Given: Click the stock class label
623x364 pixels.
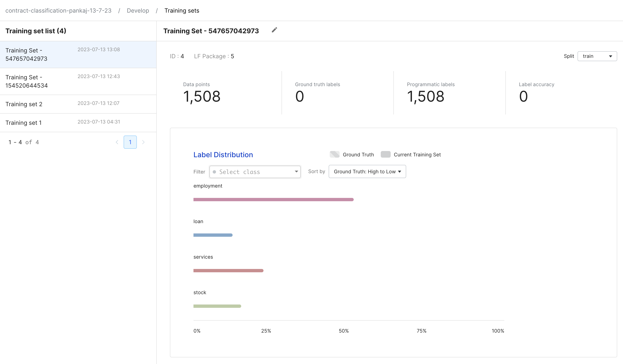Looking at the screenshot, I should (199, 293).
